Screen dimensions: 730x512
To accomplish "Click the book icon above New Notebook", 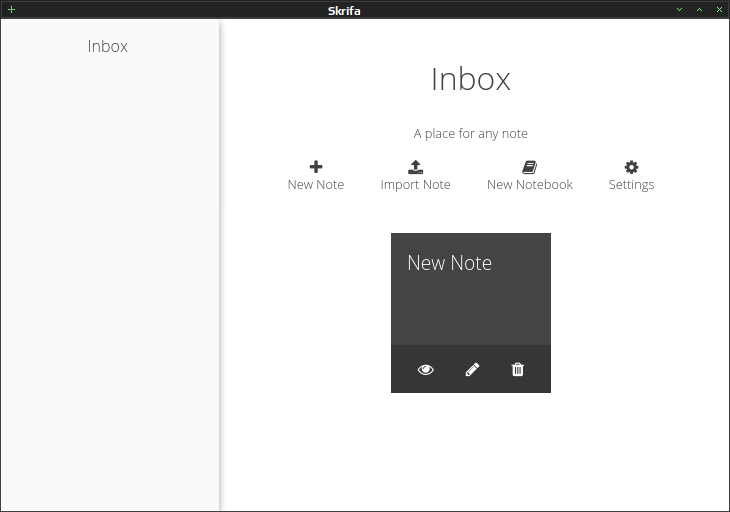I will (529, 167).
